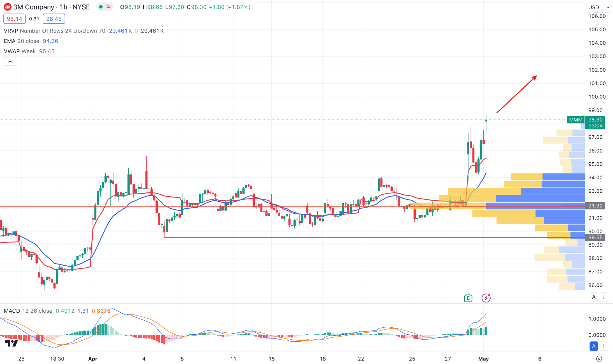Click the 89.55 price level label
This screenshot has height=364, width=613.
click(595, 237)
